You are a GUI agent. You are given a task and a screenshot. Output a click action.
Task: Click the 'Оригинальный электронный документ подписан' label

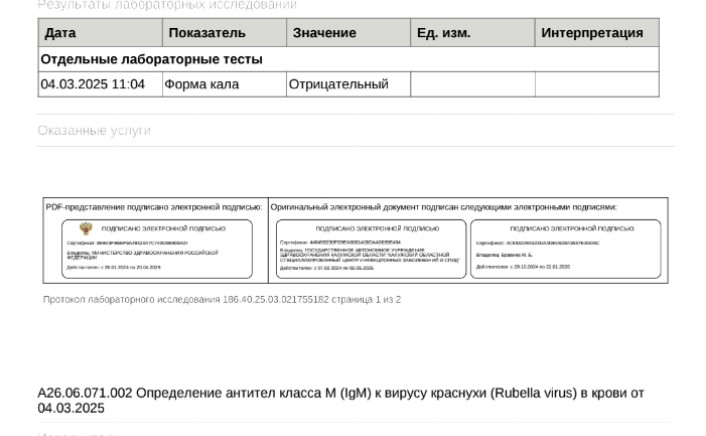click(444, 207)
